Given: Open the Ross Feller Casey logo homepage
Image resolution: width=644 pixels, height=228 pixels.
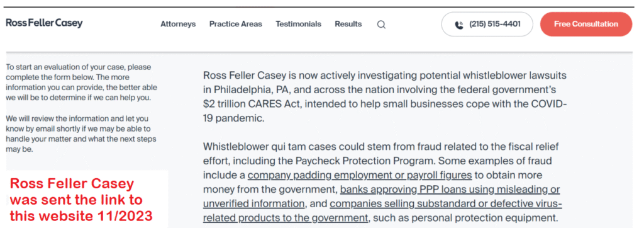Looking at the screenshot, I should click(45, 23).
